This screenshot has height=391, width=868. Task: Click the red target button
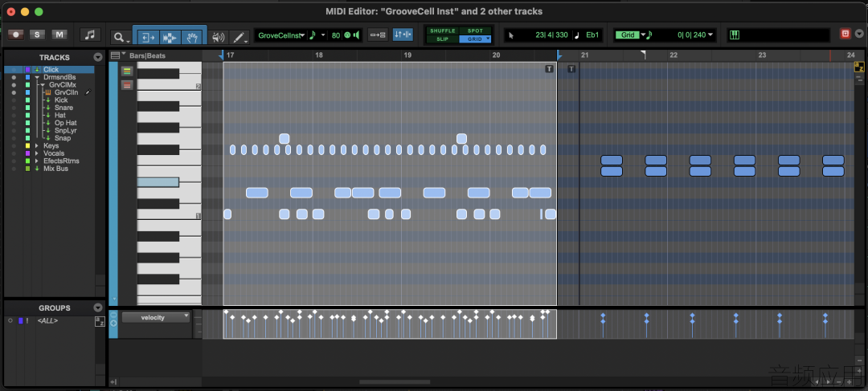click(845, 35)
